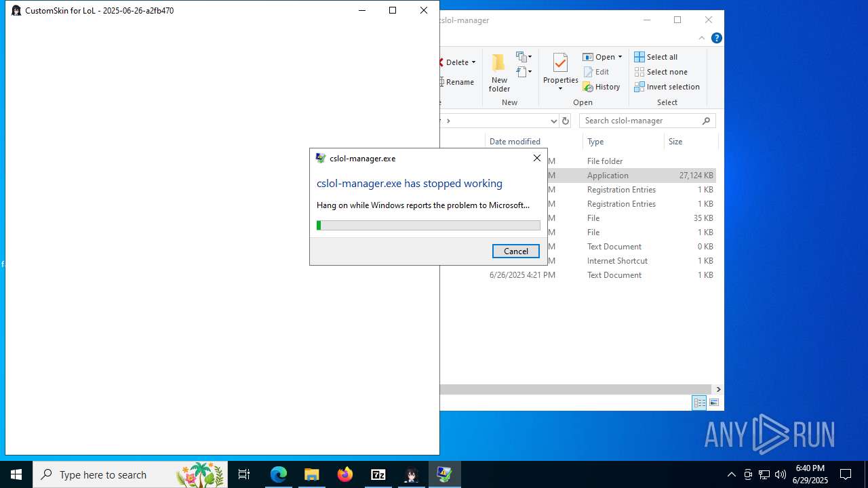Sort by Type column header
Screen dimensions: 868x488
tap(623, 142)
